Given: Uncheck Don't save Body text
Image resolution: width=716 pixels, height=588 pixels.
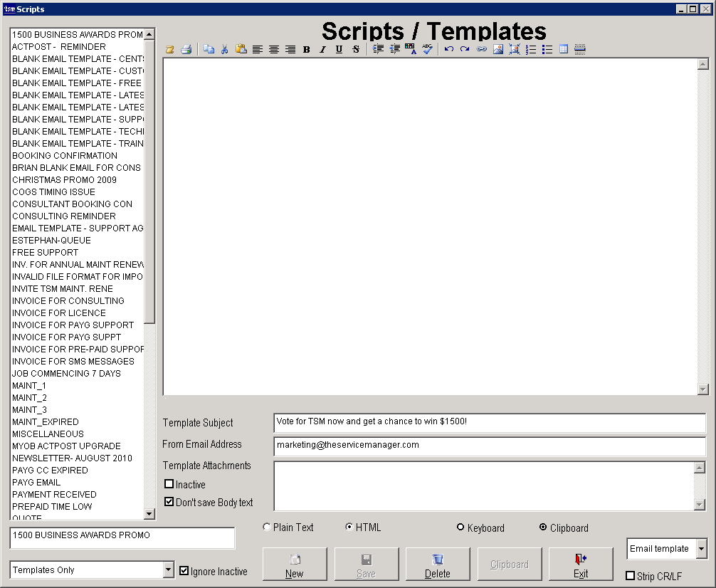Looking at the screenshot, I should click(169, 502).
